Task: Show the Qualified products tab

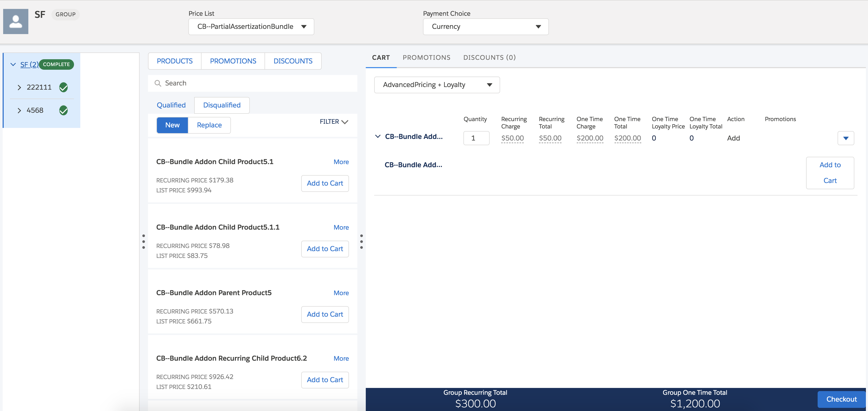Action: 171,105
